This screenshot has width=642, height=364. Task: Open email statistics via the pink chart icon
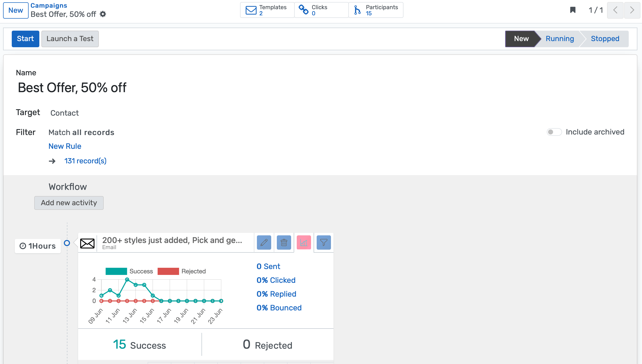point(304,242)
